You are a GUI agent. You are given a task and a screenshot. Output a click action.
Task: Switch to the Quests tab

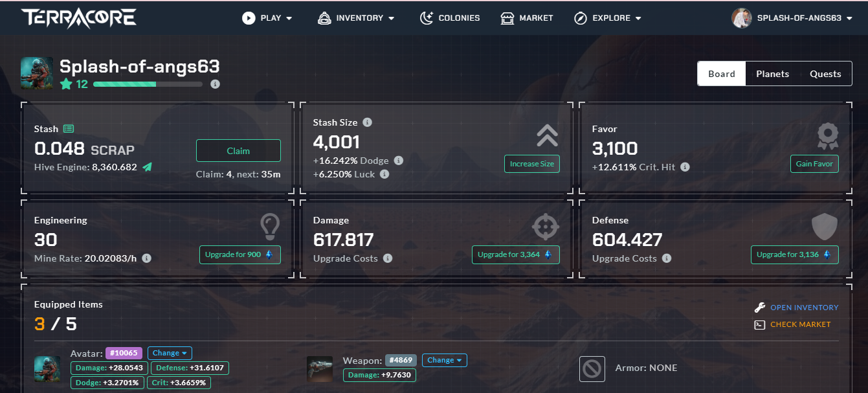click(825, 74)
